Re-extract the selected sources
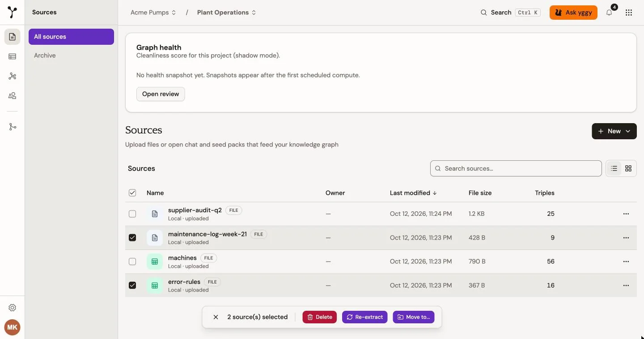 (365, 317)
